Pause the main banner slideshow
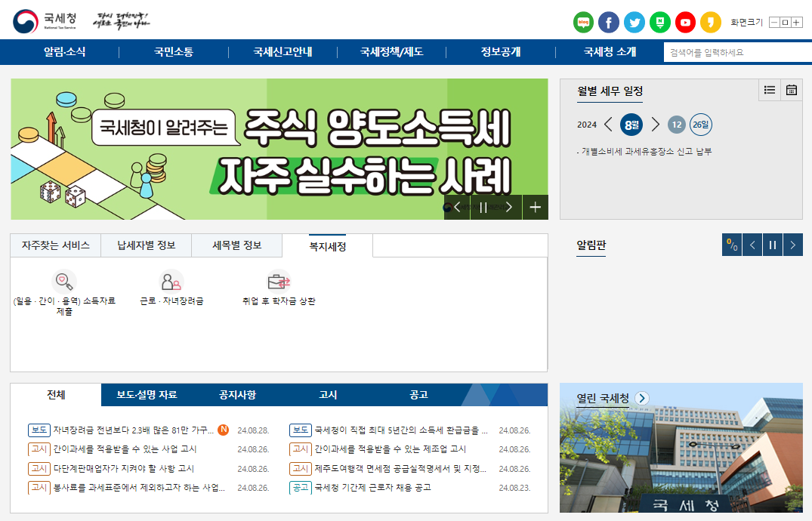 point(483,206)
